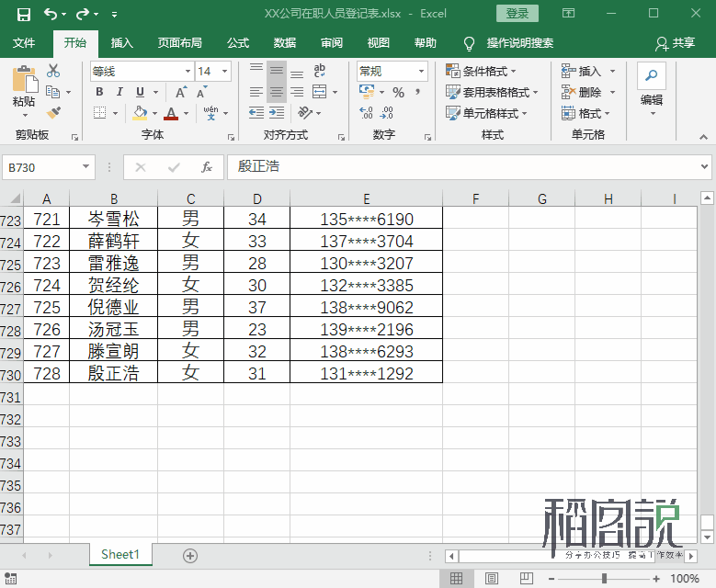Image resolution: width=716 pixels, height=588 pixels.
Task: Redo the last undone action
Action: pos(83,14)
